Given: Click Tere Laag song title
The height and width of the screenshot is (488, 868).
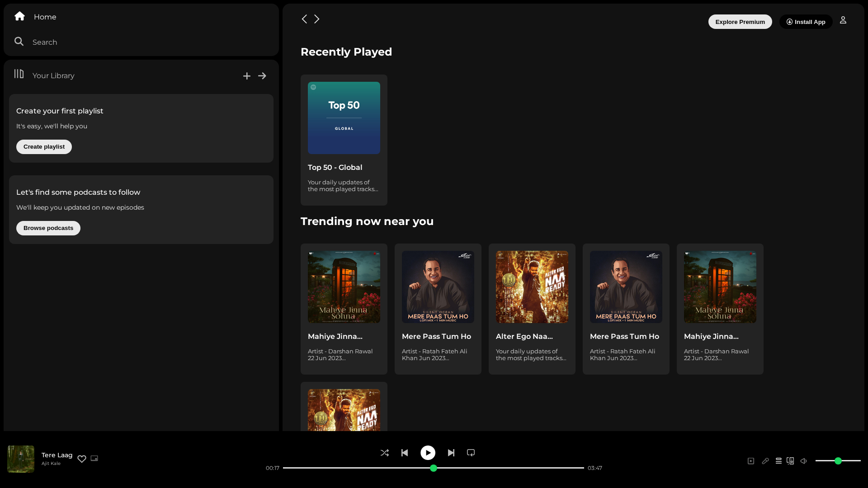Looking at the screenshot, I should [57, 455].
